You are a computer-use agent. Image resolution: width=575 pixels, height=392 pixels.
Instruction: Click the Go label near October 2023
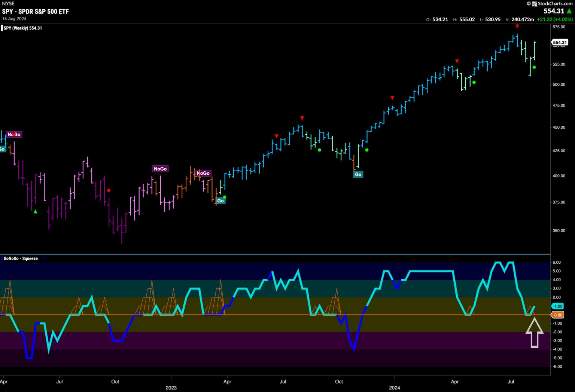[358, 174]
